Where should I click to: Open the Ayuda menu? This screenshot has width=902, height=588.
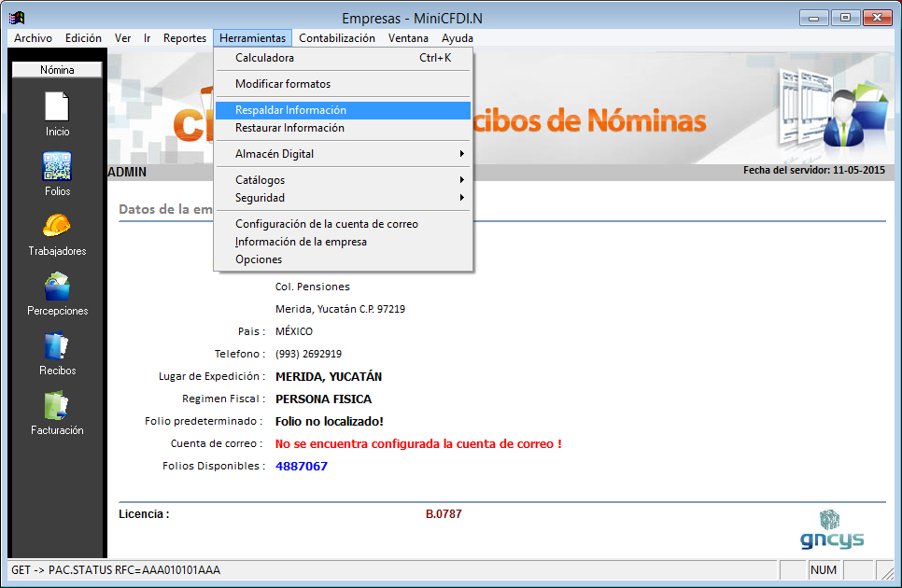(x=458, y=38)
